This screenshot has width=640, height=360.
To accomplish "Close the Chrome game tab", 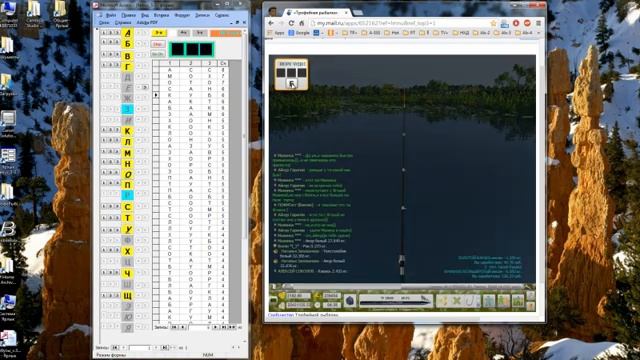I will [346, 13].
